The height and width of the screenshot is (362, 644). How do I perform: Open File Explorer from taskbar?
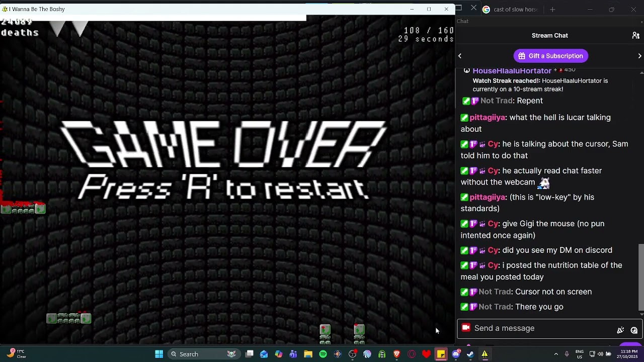[x=308, y=354]
